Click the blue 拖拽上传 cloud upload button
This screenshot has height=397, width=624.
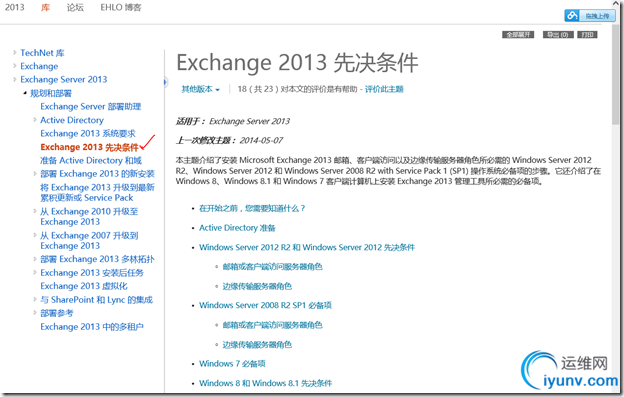(x=590, y=16)
